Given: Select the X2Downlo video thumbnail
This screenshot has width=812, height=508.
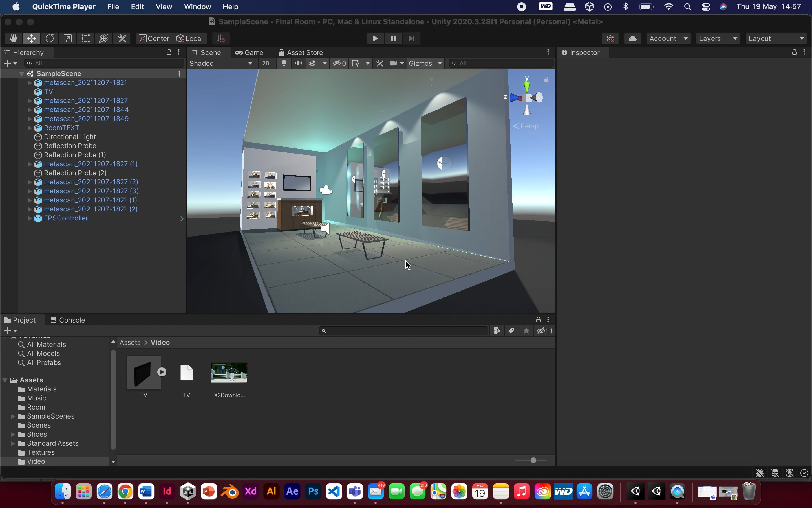Looking at the screenshot, I should [x=229, y=372].
